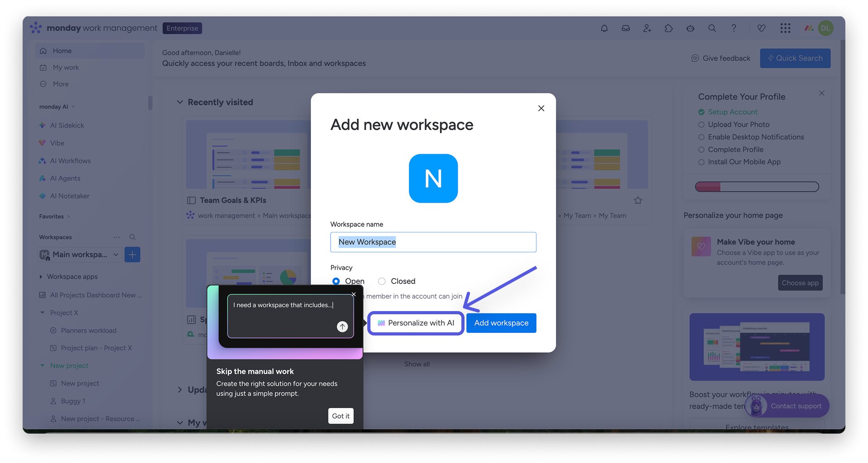The width and height of the screenshot is (868, 463).
Task: Click the Workspace name input field
Action: click(433, 242)
